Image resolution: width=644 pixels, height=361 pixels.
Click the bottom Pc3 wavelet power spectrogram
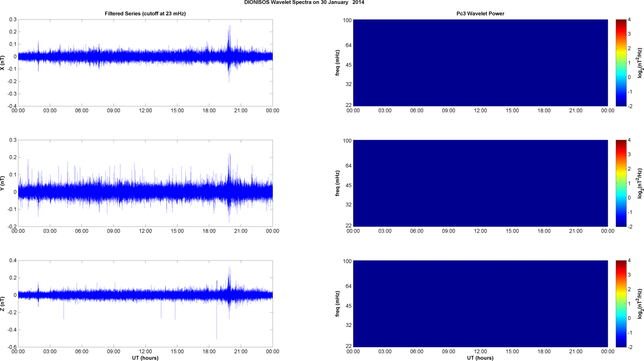pyautogui.click(x=480, y=304)
